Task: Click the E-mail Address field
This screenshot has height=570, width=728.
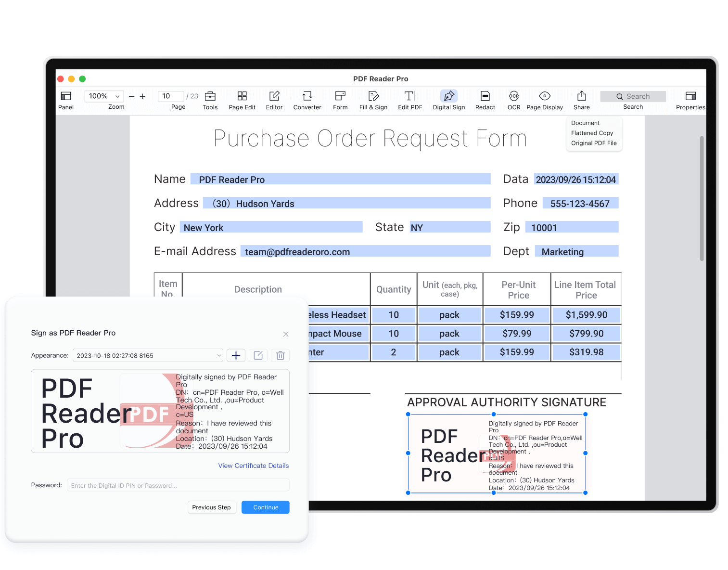Action: [366, 251]
